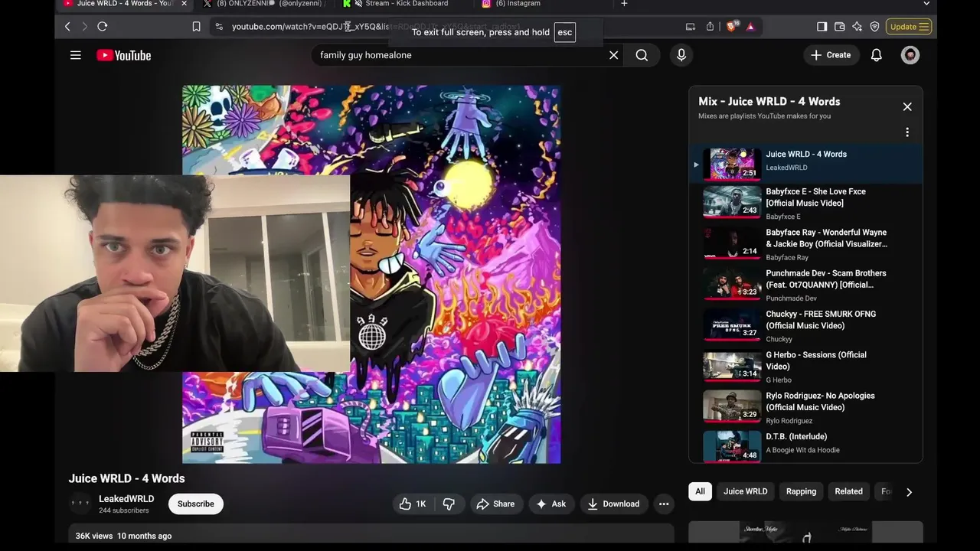980x551 pixels.
Task: Select the All filter chip
Action: click(700, 491)
